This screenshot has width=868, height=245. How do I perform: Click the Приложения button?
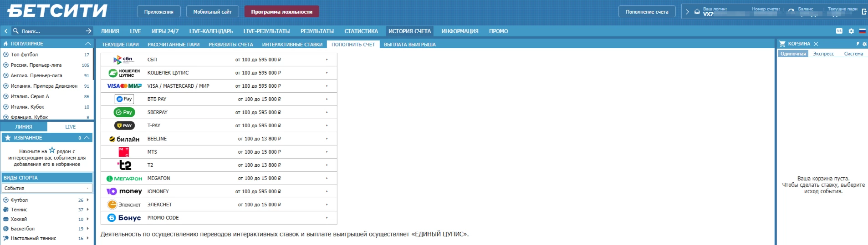(158, 12)
